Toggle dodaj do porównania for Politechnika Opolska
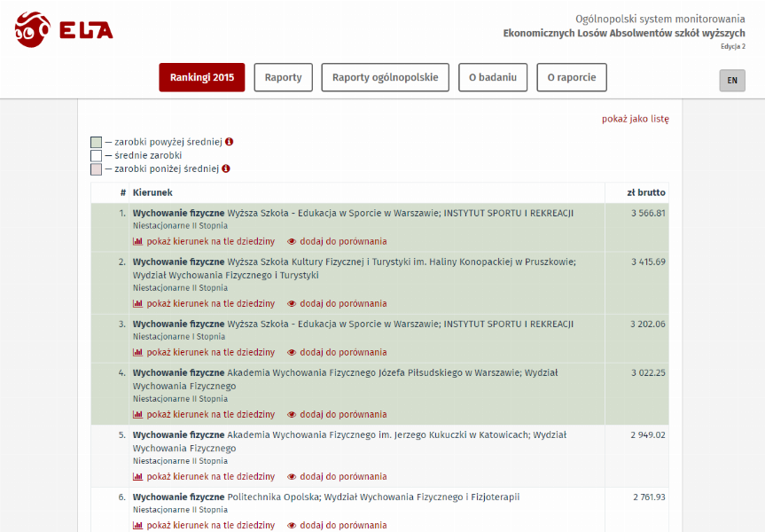765x532 pixels. point(342,525)
